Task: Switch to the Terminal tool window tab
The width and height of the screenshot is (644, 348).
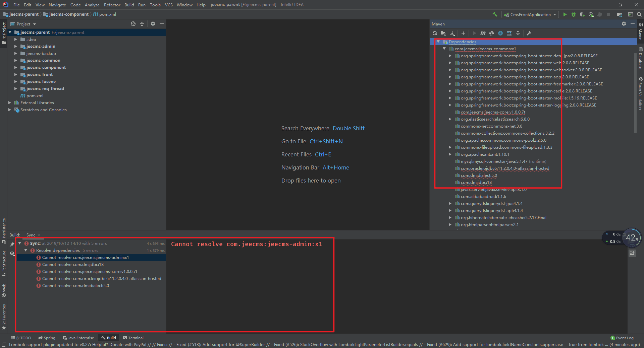Action: click(133, 338)
